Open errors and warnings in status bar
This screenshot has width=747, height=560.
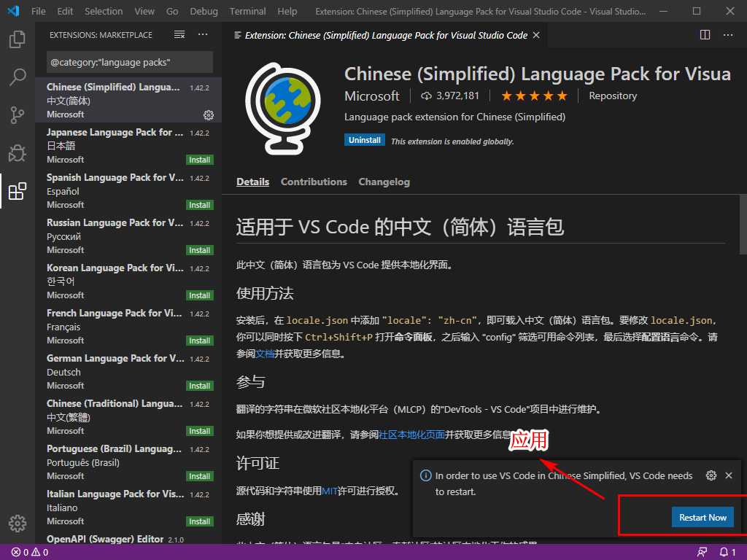[30, 552]
